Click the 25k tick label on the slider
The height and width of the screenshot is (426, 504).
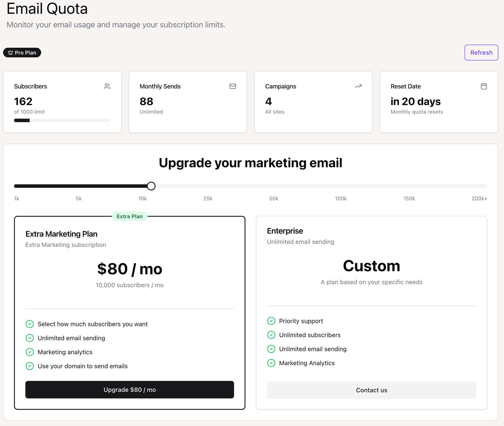pos(208,199)
